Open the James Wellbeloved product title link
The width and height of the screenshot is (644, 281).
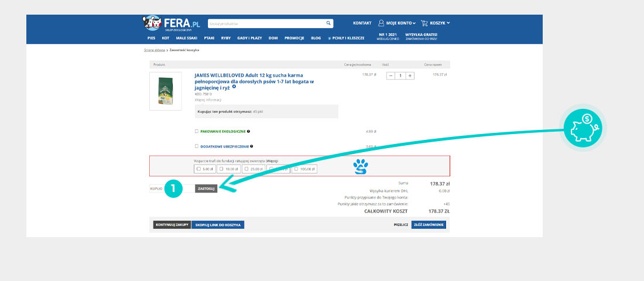tap(254, 81)
